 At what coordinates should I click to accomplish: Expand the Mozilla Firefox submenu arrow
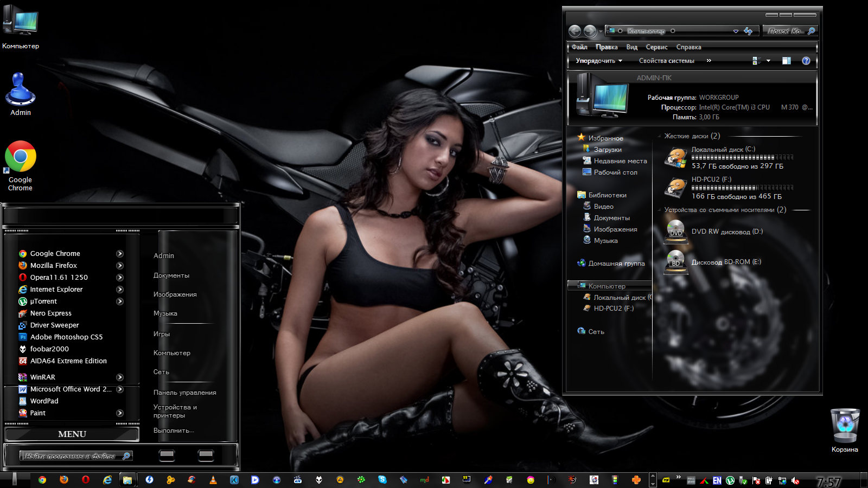[120, 266]
